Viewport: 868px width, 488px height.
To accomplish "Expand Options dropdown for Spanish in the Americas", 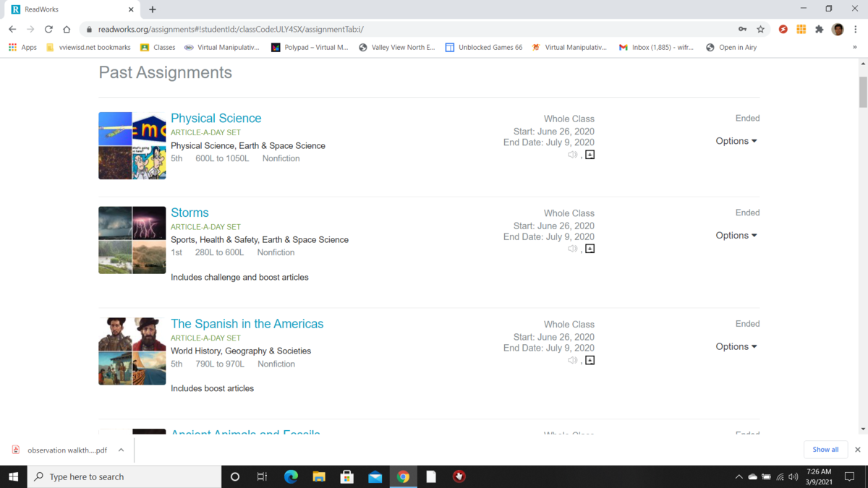I will tap(736, 347).
